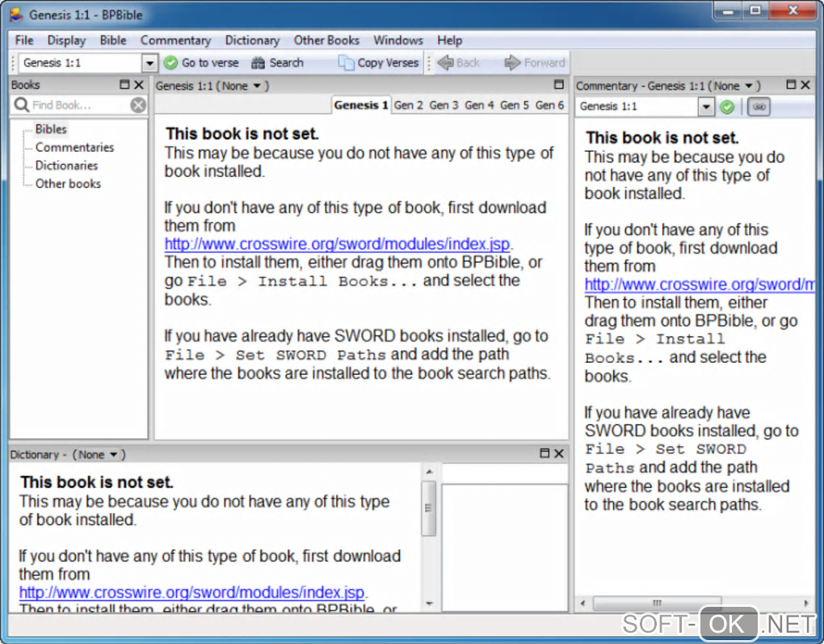
Task: Open the Dictionary menu
Action: coord(252,40)
